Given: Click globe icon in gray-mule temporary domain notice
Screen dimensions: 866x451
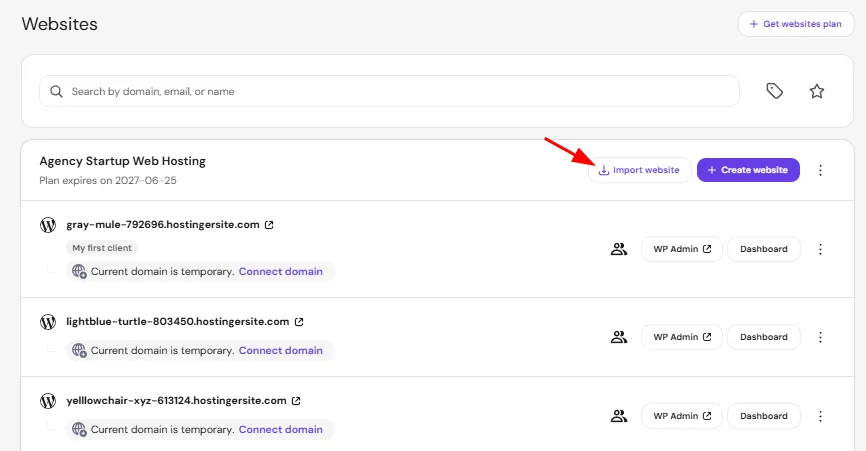Looking at the screenshot, I should click(80, 272).
